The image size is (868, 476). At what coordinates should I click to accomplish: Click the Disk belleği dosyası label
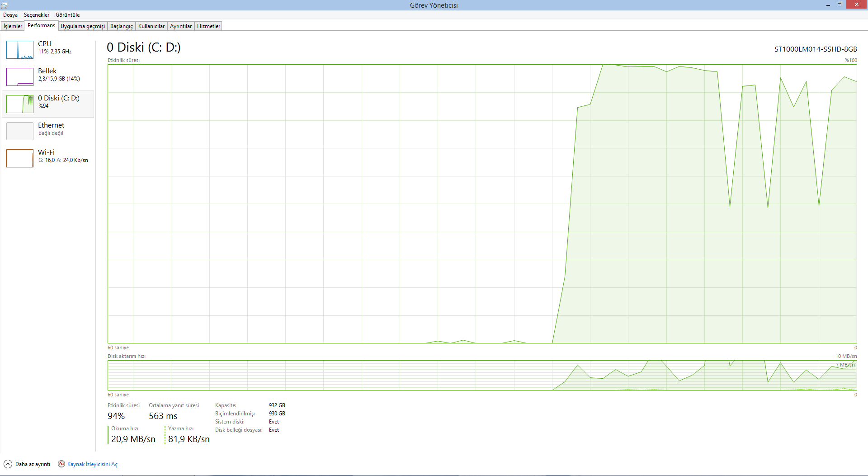coord(239,430)
